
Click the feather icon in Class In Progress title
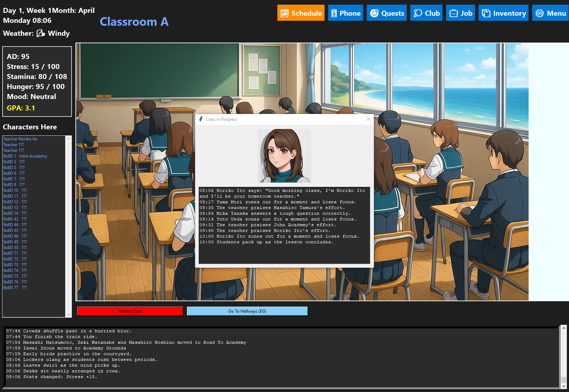201,119
